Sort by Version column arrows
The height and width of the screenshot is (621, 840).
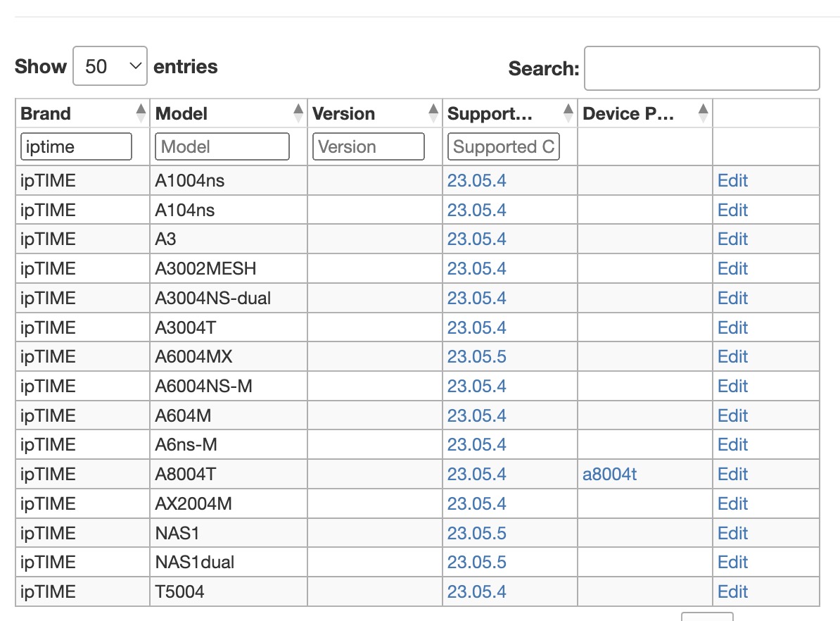click(433, 113)
